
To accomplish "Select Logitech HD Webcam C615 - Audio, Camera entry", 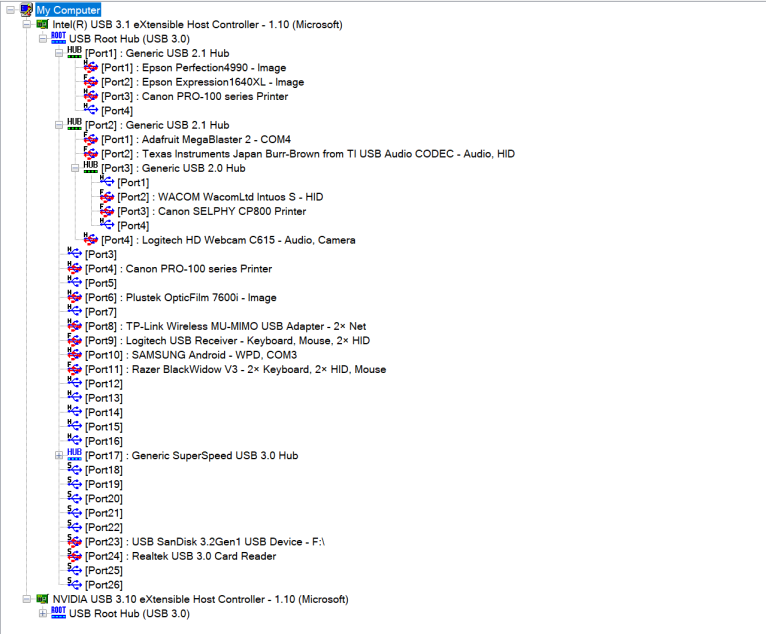I will [x=228, y=240].
